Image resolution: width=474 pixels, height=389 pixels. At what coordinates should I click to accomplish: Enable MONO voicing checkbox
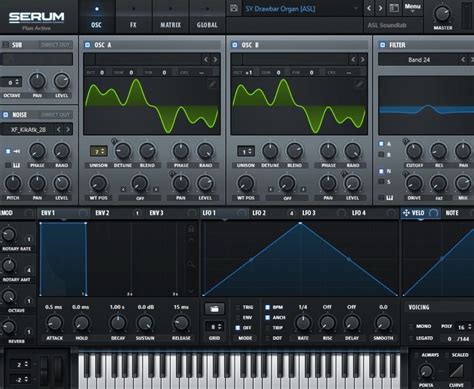click(411, 326)
